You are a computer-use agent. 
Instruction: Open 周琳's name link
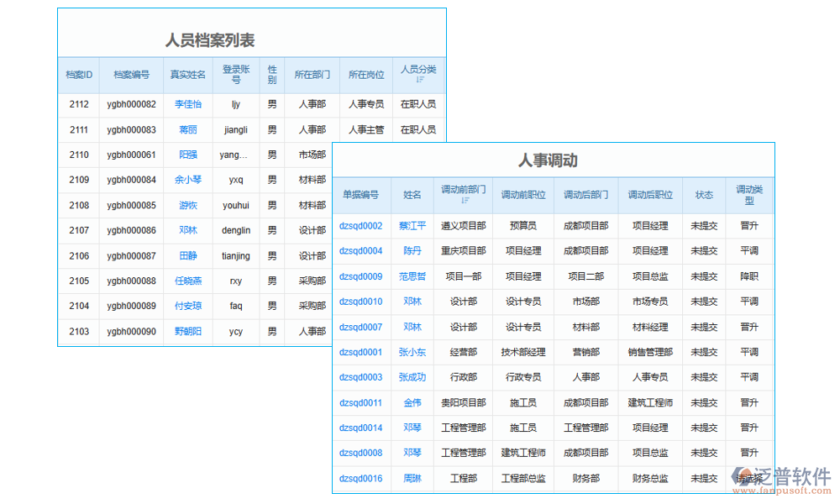tap(412, 478)
